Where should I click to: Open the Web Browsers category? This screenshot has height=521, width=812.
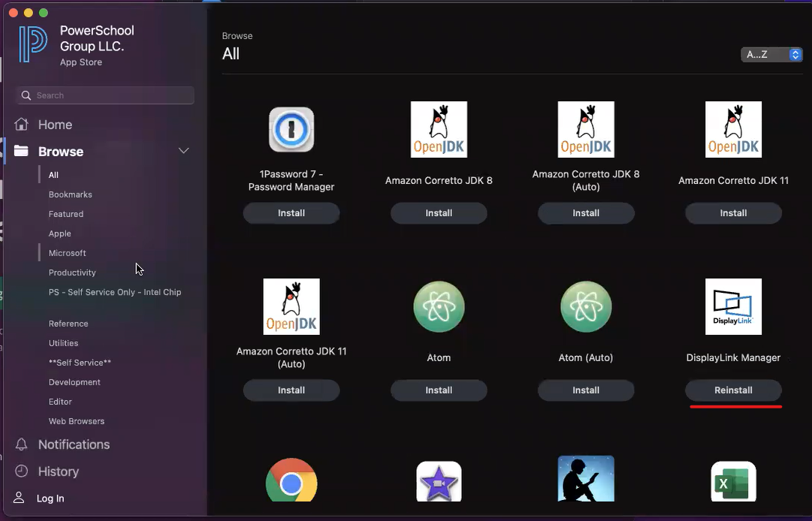77,421
